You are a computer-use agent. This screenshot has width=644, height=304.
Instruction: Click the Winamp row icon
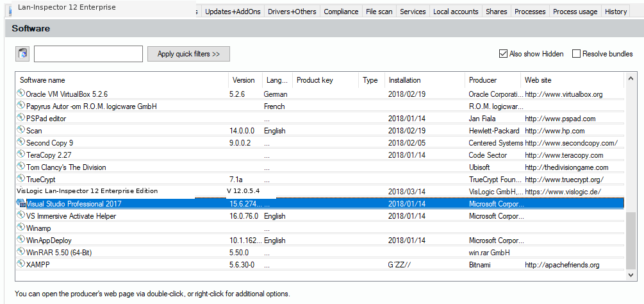click(21, 227)
